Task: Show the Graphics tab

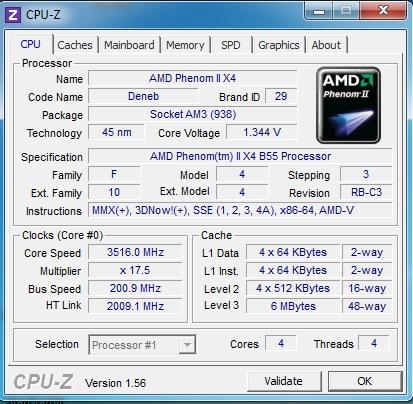Action: (279, 45)
